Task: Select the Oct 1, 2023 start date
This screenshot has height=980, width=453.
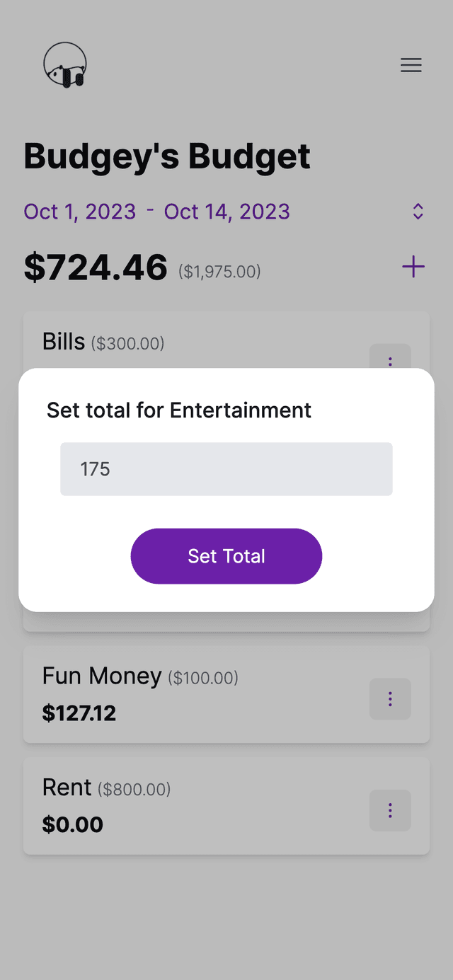Action: point(80,212)
